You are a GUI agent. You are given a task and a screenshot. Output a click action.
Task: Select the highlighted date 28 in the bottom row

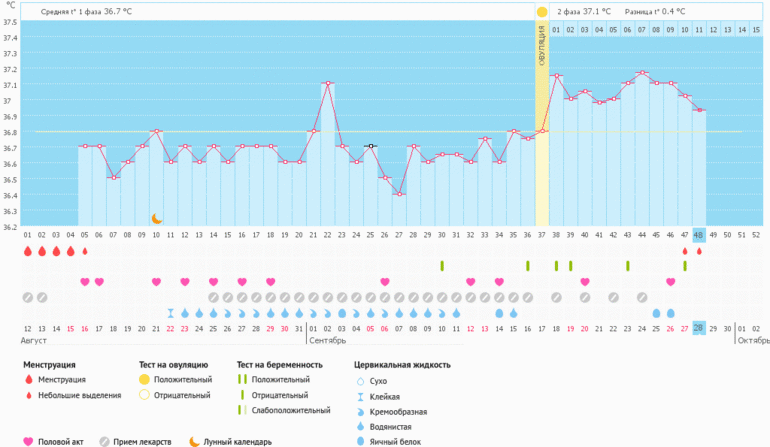[699, 328]
